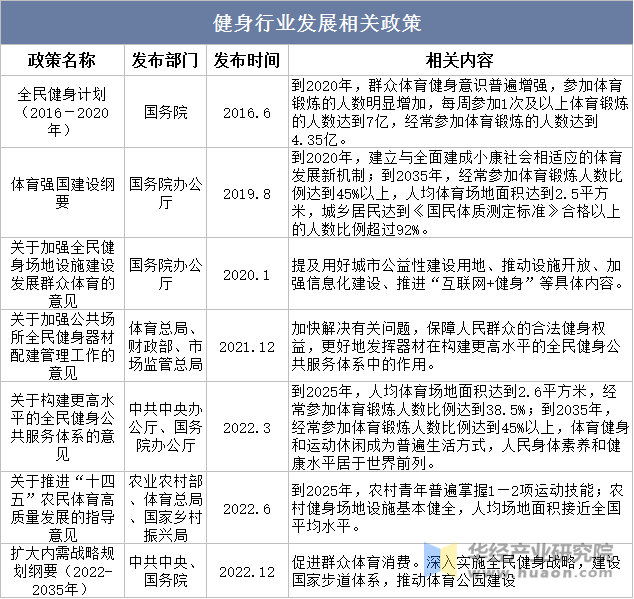Click the date cell 2019.8
Viewport: 634px width, 599px height.
[247, 194]
